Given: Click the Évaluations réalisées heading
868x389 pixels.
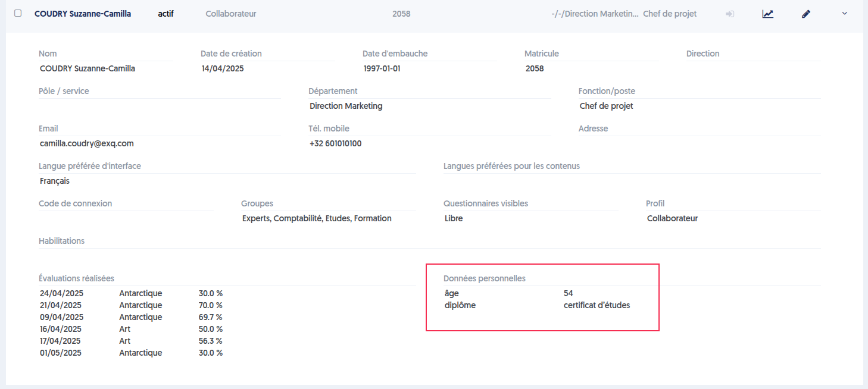Looking at the screenshot, I should tap(76, 278).
